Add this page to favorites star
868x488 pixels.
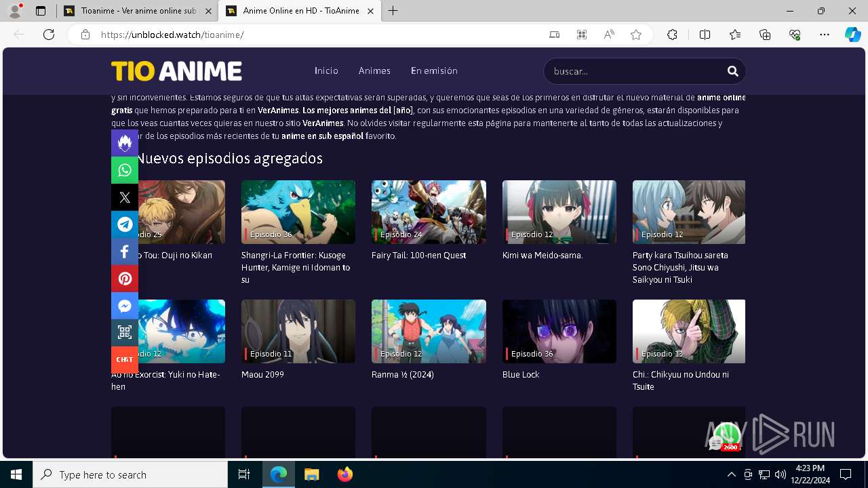[x=636, y=35]
